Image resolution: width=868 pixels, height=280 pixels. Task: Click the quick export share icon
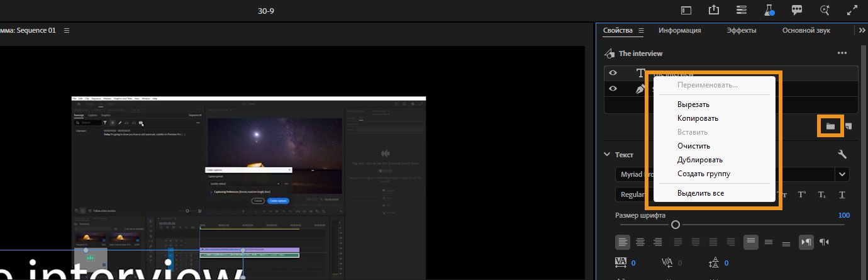tap(713, 10)
